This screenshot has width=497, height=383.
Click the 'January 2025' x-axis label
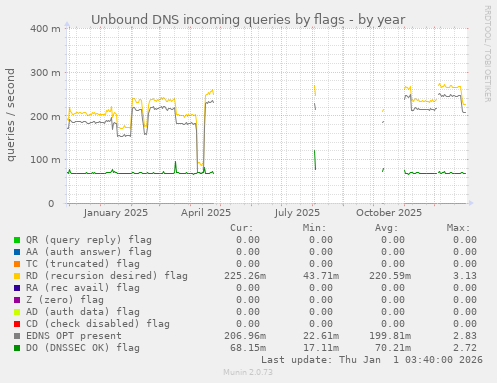tap(116, 213)
